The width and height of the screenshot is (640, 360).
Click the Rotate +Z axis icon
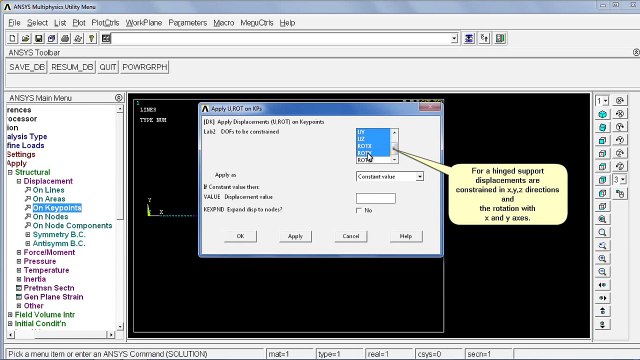(620, 153)
